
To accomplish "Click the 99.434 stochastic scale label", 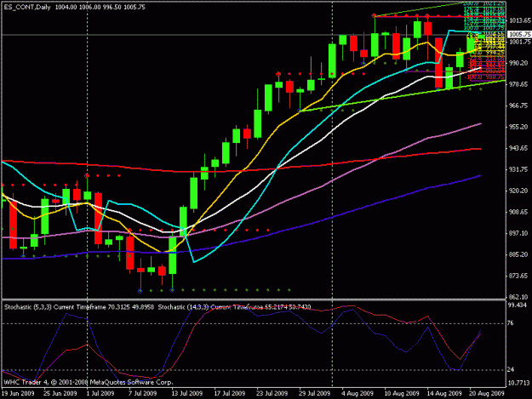I will [x=518, y=305].
